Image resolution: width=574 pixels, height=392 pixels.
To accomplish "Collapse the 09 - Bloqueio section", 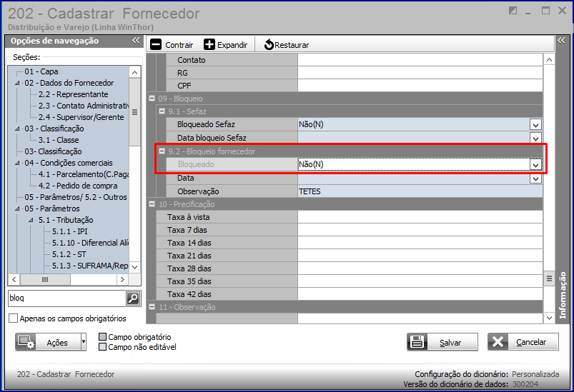I will point(152,99).
